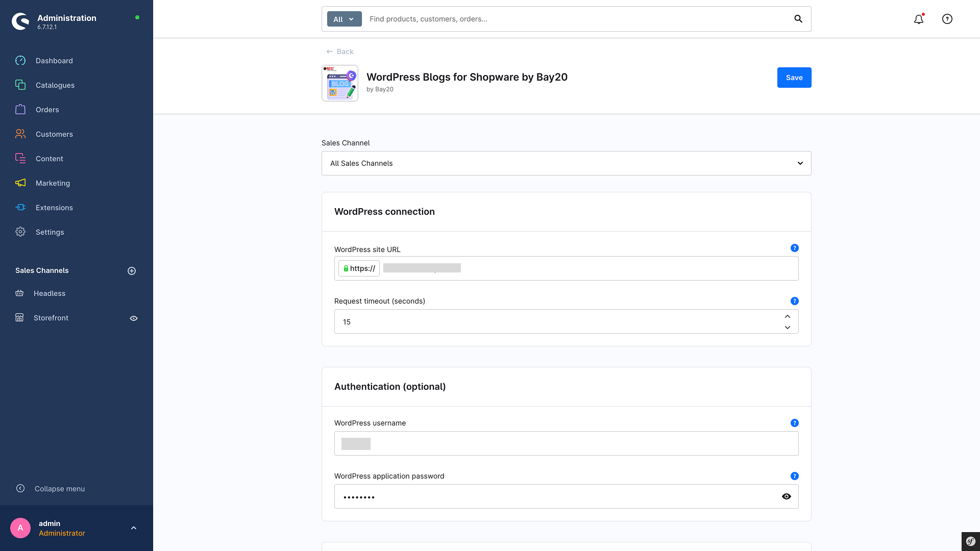The width and height of the screenshot is (980, 551).
Task: Click the 'Authentication (optional)' card heading
Action: (390, 387)
